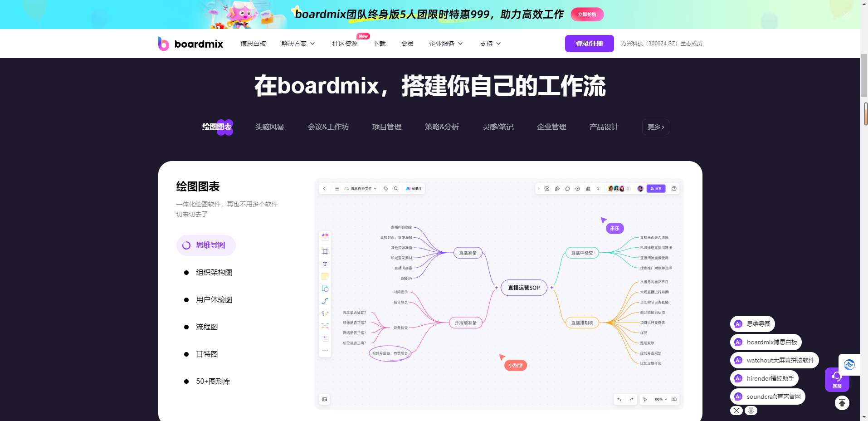Select 思维导图 in the left sidebar list

(206, 245)
